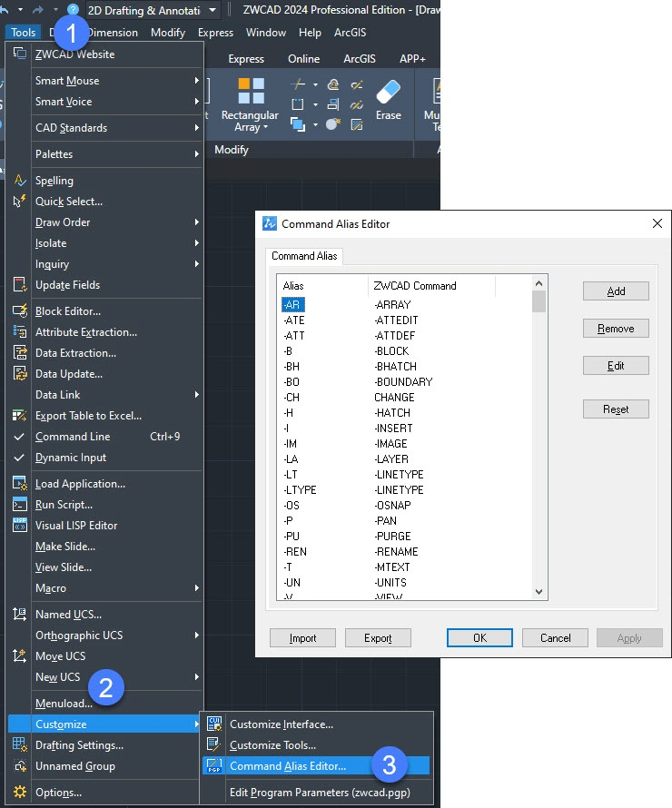Click the alias list scrollbar thumb
The height and width of the screenshot is (808, 672).
point(539,301)
